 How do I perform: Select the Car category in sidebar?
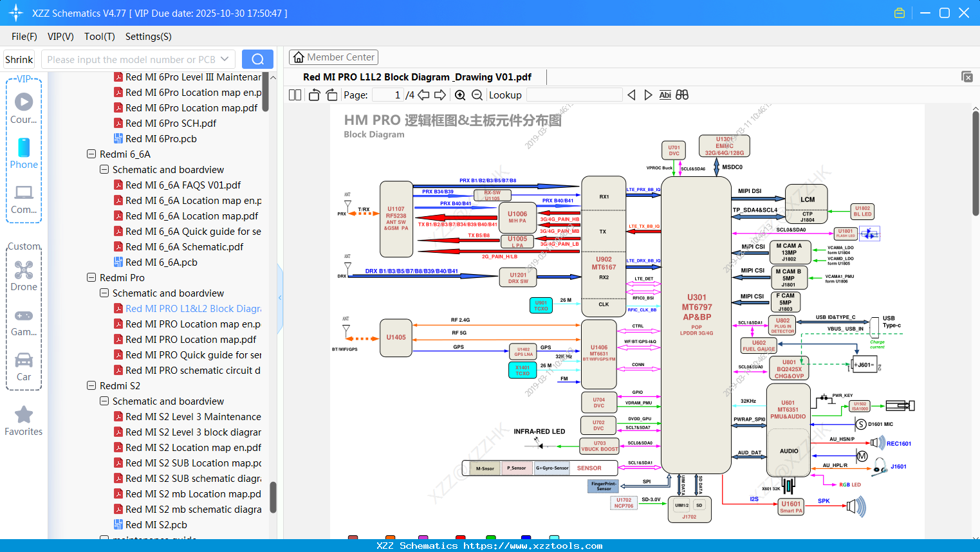(x=24, y=366)
